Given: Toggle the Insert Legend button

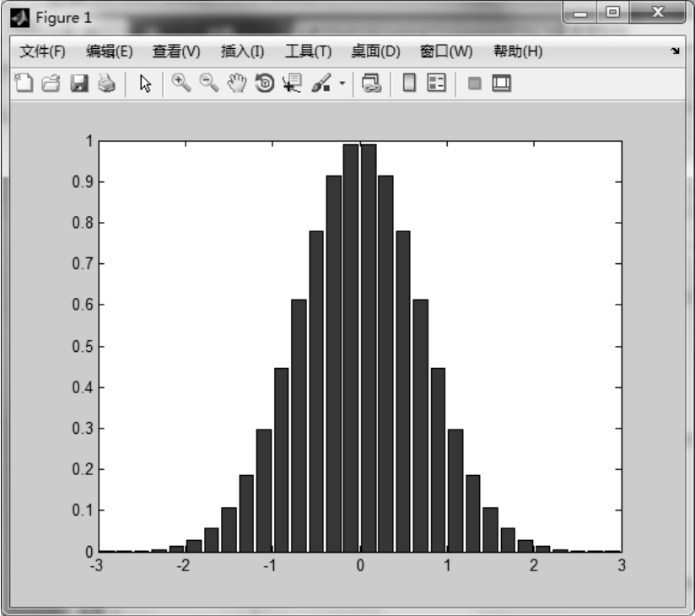Looking at the screenshot, I should click(436, 84).
